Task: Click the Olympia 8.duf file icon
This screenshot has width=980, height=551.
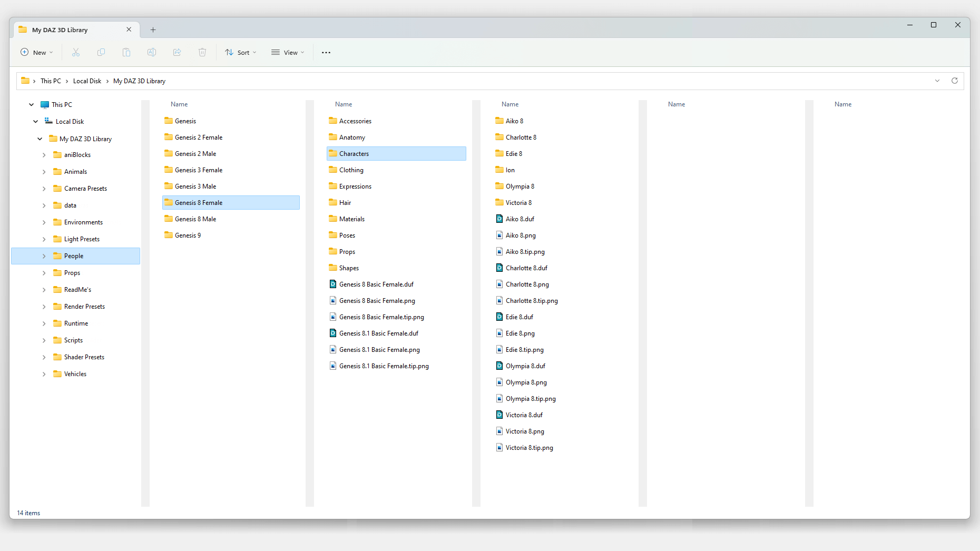Action: [x=499, y=366]
